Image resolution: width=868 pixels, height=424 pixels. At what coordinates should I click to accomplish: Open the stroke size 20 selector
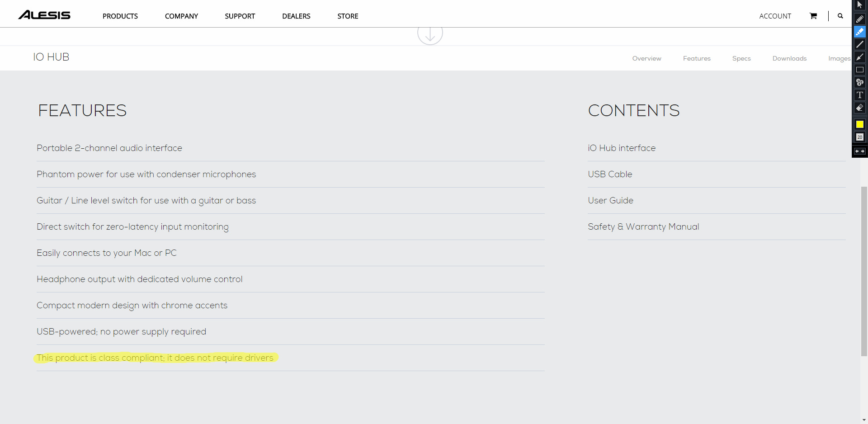[x=860, y=137]
